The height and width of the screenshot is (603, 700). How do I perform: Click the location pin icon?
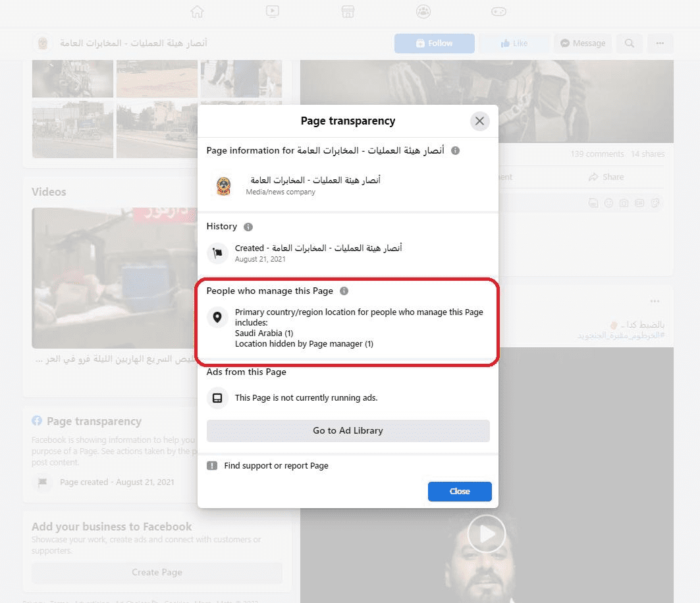217,317
